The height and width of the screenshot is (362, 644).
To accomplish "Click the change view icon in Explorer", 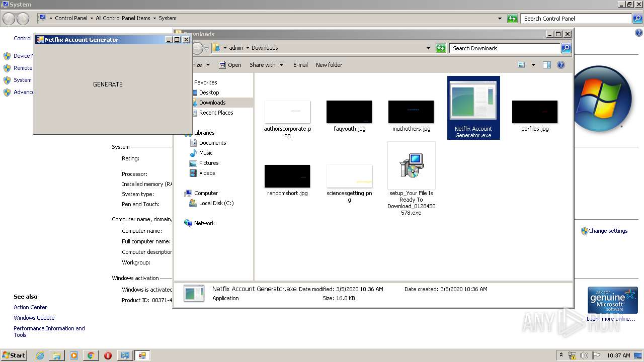I will tap(521, 65).
